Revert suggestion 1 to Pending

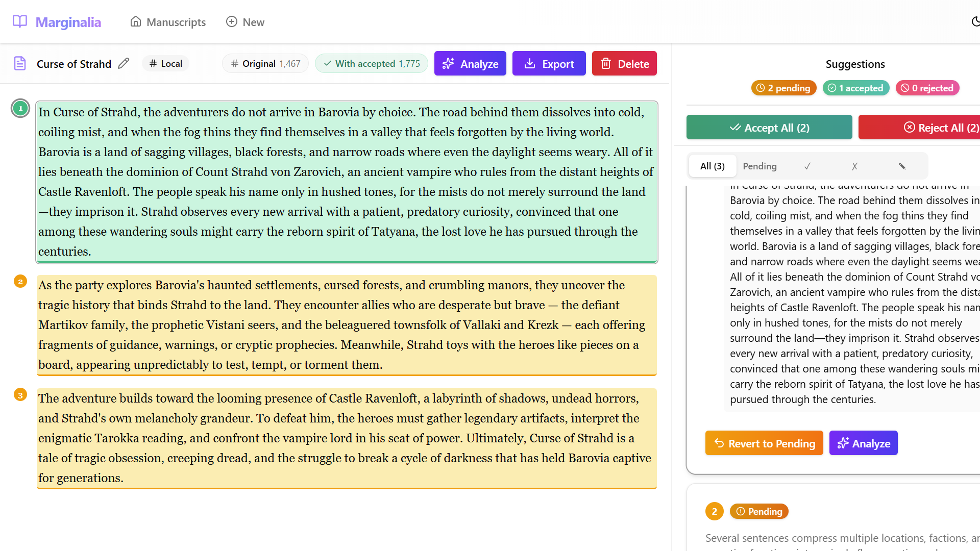click(x=764, y=443)
